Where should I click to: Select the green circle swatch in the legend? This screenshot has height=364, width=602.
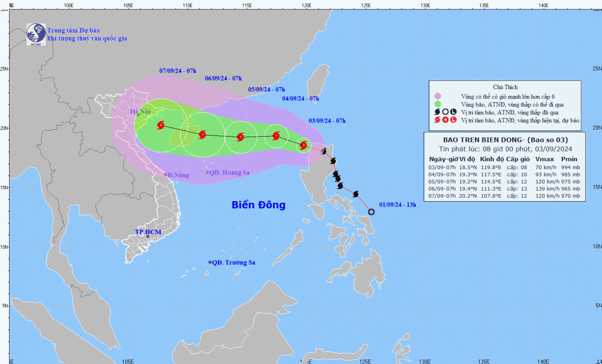[437, 104]
